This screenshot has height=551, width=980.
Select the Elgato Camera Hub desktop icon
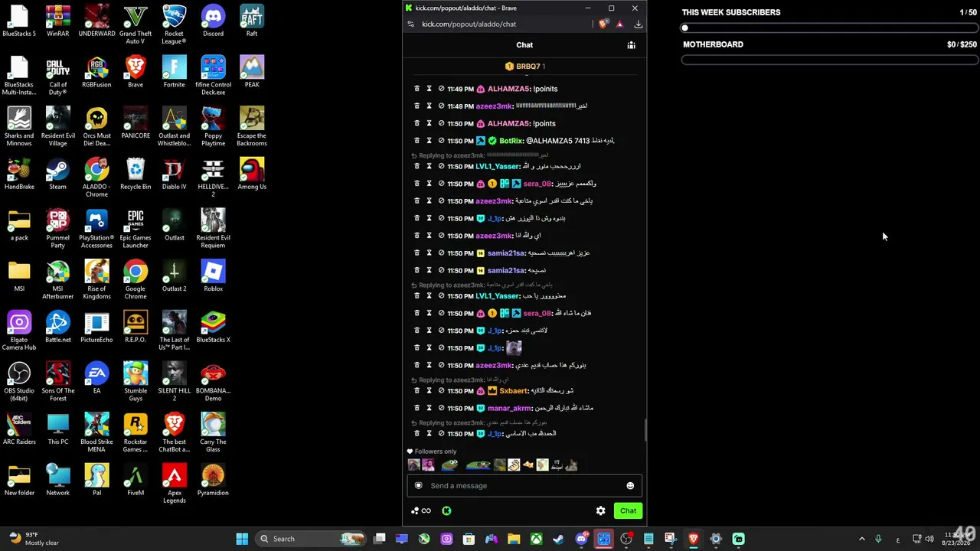(x=19, y=331)
